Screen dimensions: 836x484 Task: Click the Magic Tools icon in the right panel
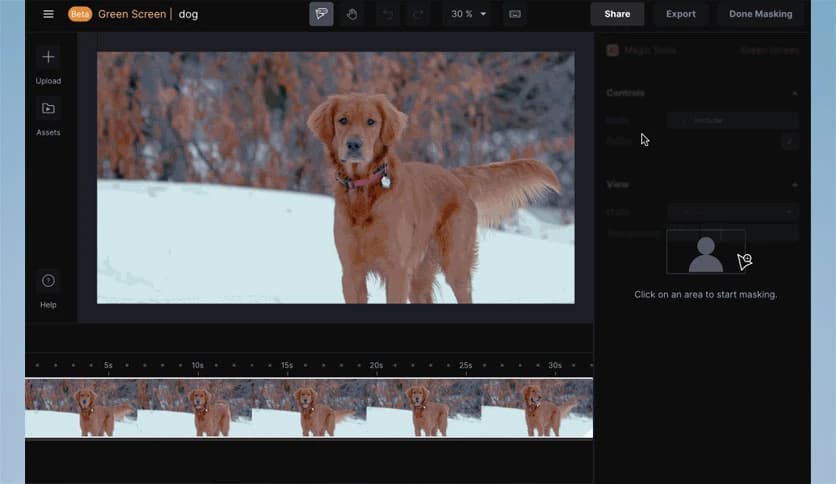pyautogui.click(x=612, y=50)
